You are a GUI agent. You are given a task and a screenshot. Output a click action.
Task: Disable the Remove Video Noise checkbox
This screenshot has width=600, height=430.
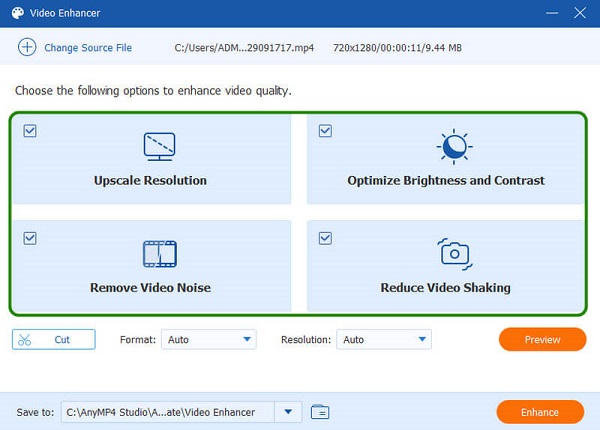[30, 238]
